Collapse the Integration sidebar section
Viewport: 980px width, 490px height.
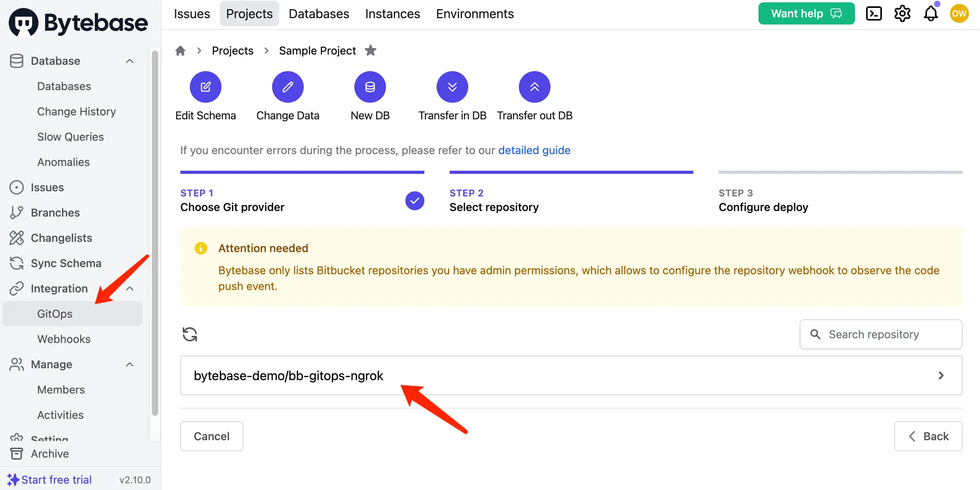click(130, 288)
